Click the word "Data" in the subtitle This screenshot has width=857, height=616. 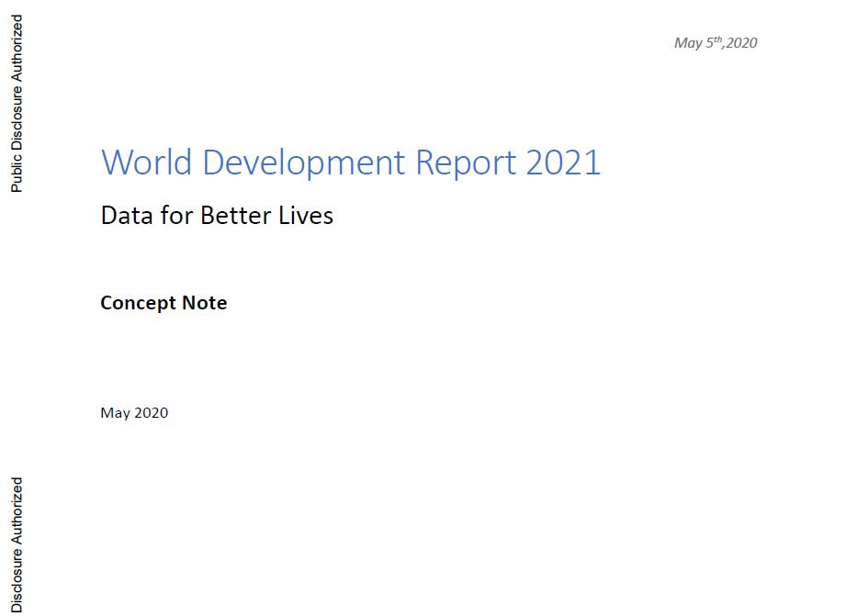[x=120, y=216]
